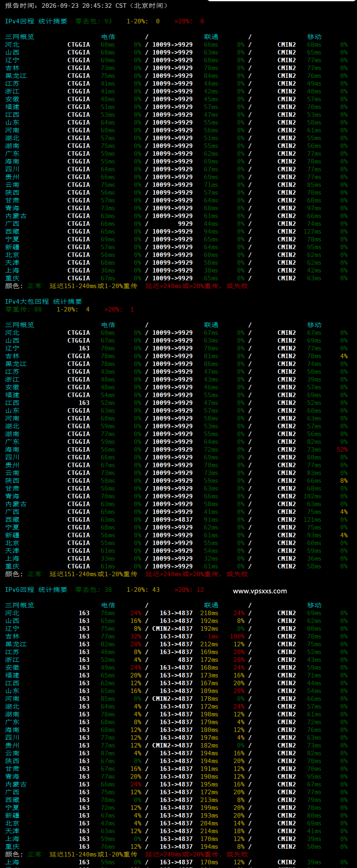357x868 pixels.
Task: Select the lone "4837" route in IPv6 浙江 row
Action: click(185, 660)
